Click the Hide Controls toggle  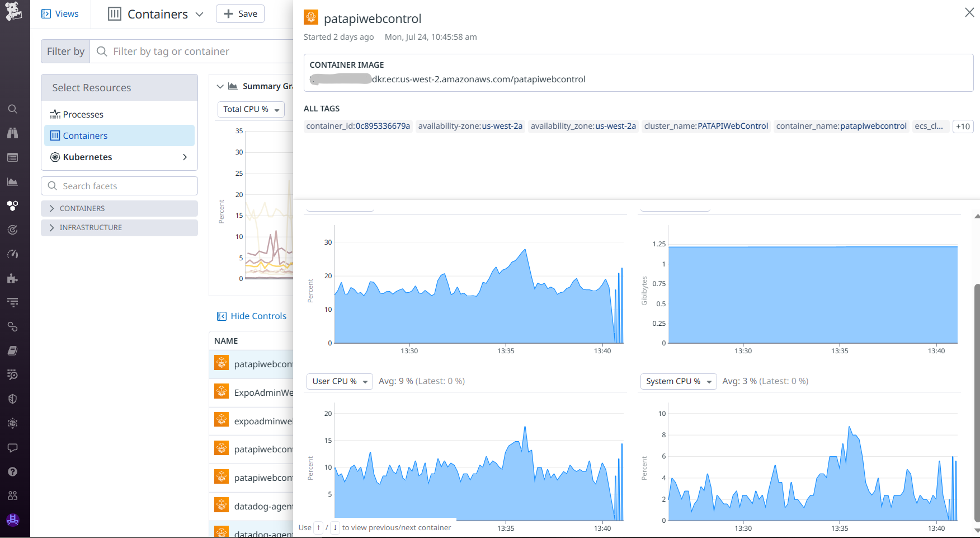(x=252, y=316)
